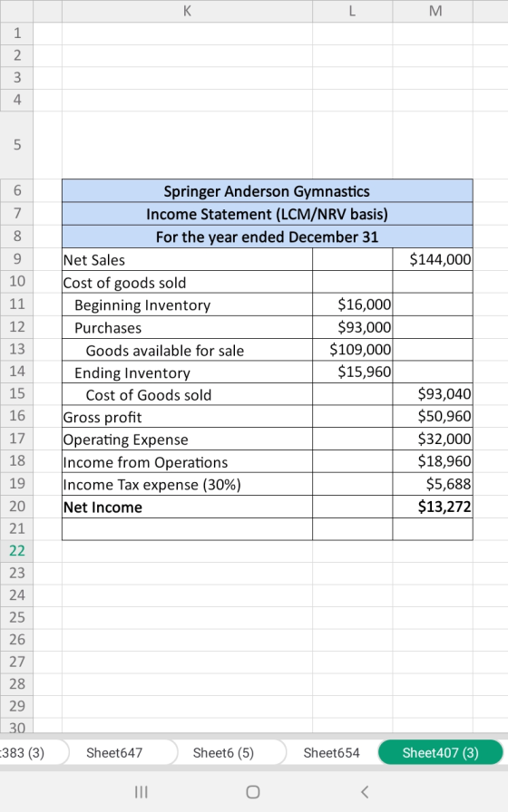The height and width of the screenshot is (812, 508).
Task: Select the $144,000 net sales value
Action: point(433,259)
